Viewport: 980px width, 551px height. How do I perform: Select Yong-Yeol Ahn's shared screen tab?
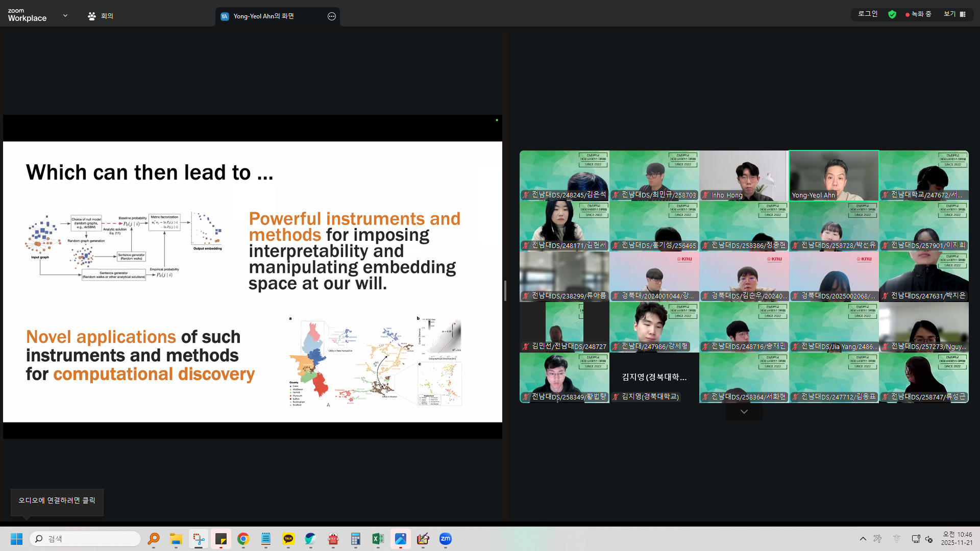[x=263, y=16]
